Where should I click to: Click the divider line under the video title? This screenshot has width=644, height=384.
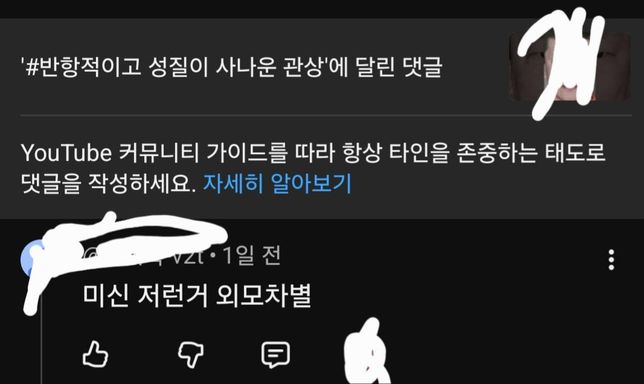click(x=326, y=116)
